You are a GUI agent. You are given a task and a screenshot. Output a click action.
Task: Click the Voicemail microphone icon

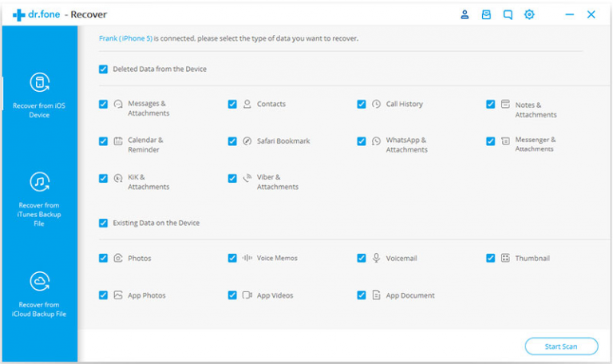pyautogui.click(x=376, y=259)
